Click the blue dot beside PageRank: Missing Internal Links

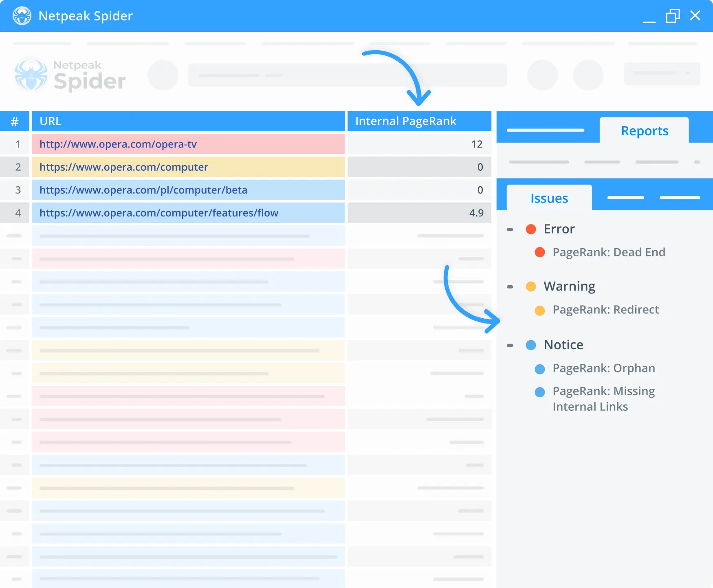pyautogui.click(x=540, y=392)
